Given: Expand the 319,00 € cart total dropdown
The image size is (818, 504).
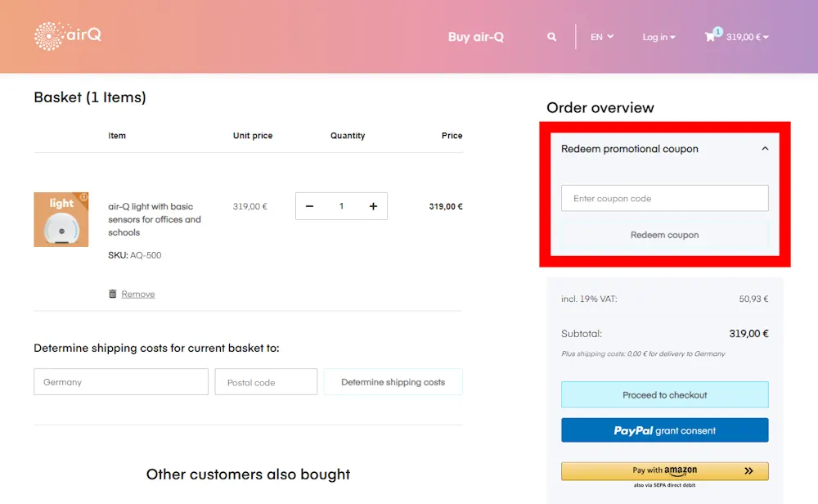Looking at the screenshot, I should pos(747,37).
